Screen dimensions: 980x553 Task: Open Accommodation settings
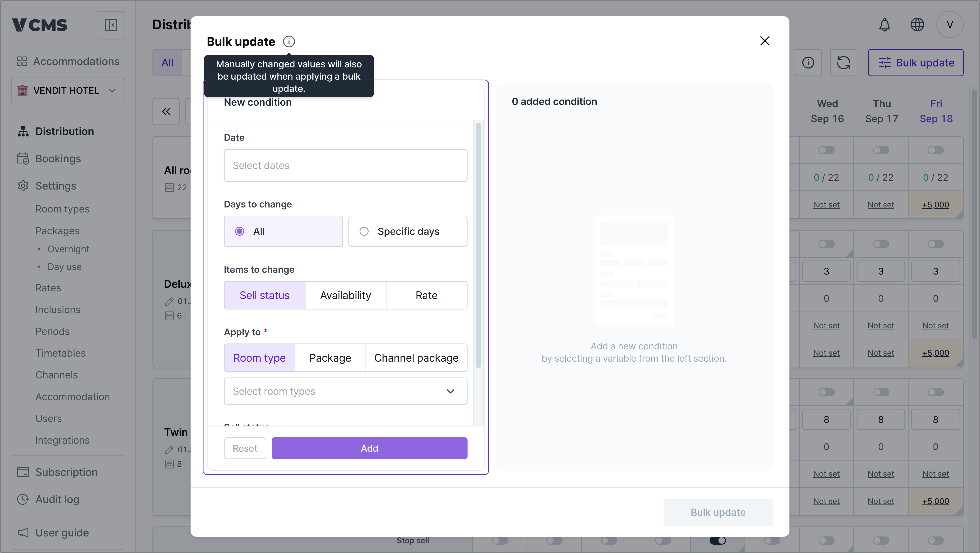73,397
